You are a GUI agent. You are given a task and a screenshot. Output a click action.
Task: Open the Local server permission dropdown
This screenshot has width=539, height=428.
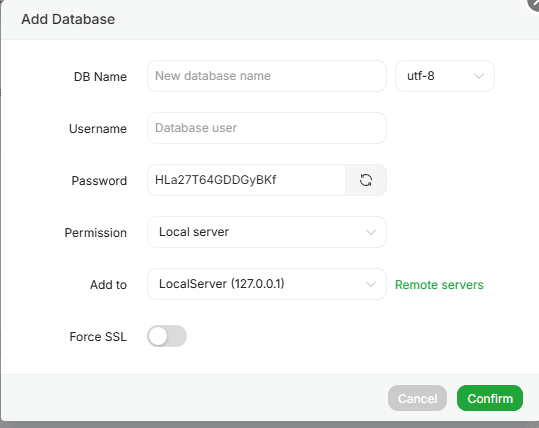tap(267, 232)
